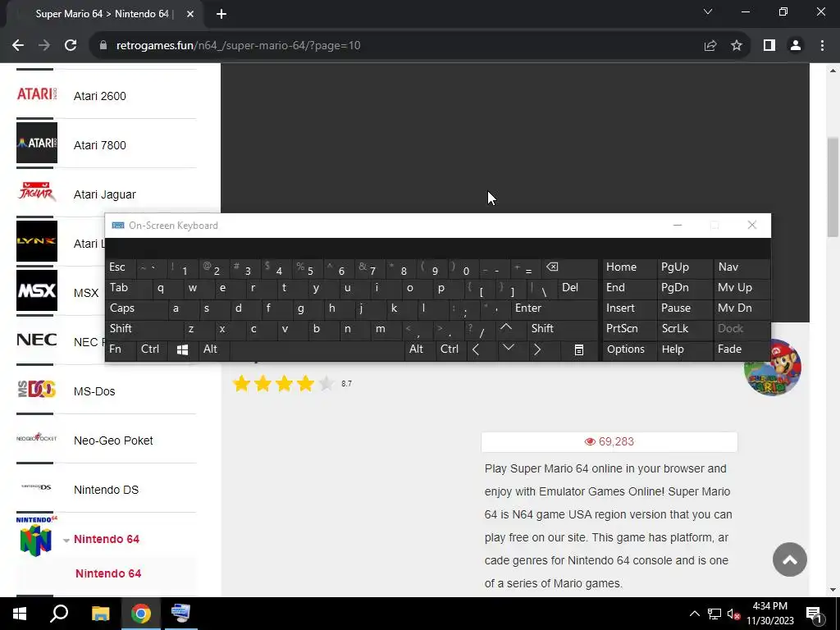The image size is (840, 630).
Task: Open File Explorer from taskbar
Action: tap(100, 614)
